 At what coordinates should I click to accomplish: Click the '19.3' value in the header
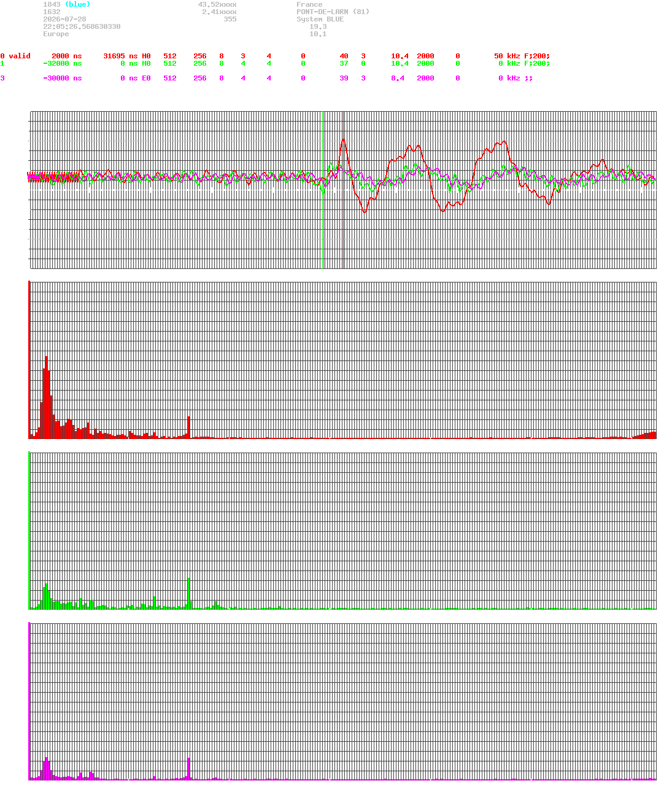[x=318, y=26]
